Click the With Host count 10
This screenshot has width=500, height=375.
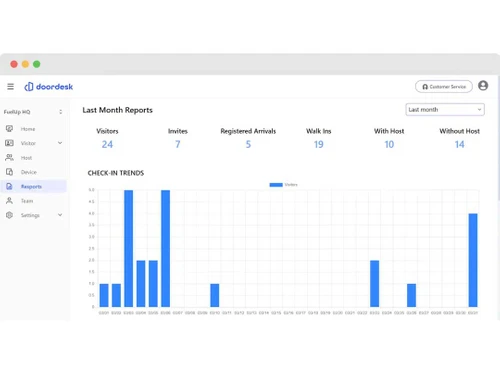pos(389,144)
